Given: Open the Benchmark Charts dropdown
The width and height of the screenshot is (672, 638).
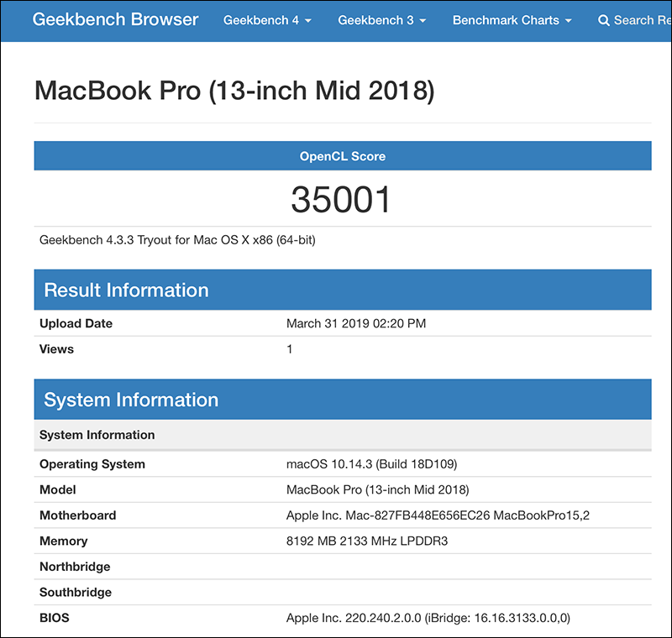Looking at the screenshot, I should tap(512, 20).
